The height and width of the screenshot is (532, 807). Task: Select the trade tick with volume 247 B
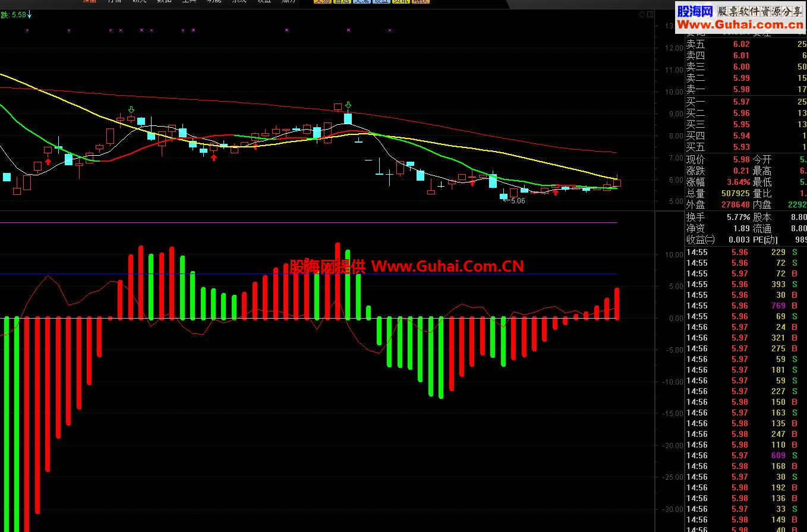coord(746,434)
